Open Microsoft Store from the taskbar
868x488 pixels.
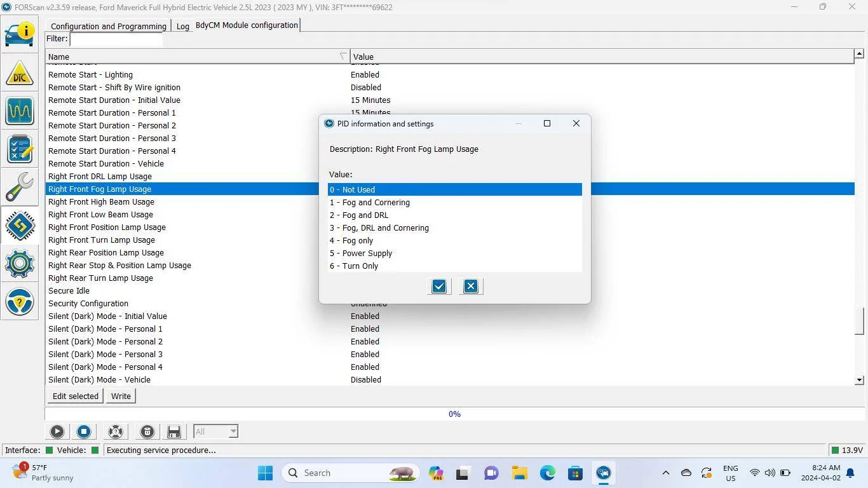click(x=576, y=473)
